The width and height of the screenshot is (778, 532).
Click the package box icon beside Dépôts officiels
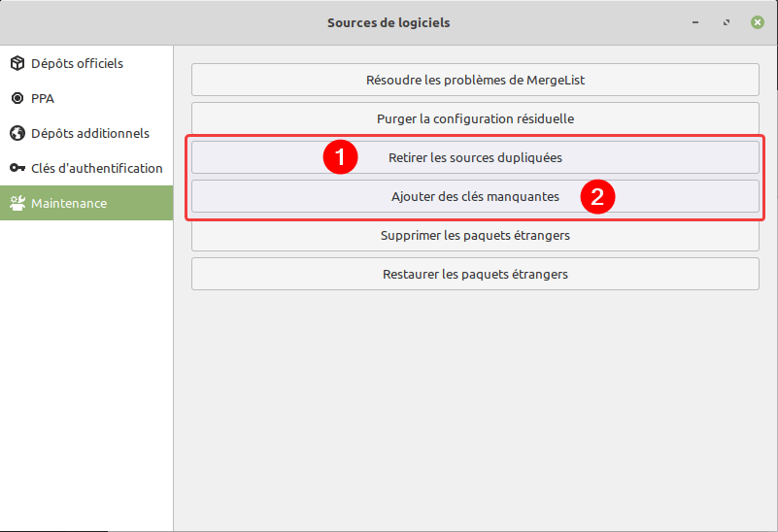17,64
